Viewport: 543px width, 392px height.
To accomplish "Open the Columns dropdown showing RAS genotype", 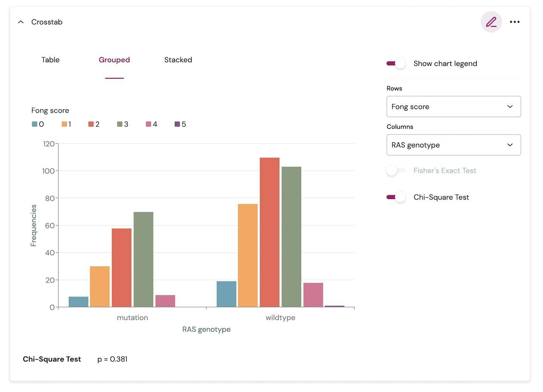I will point(454,145).
